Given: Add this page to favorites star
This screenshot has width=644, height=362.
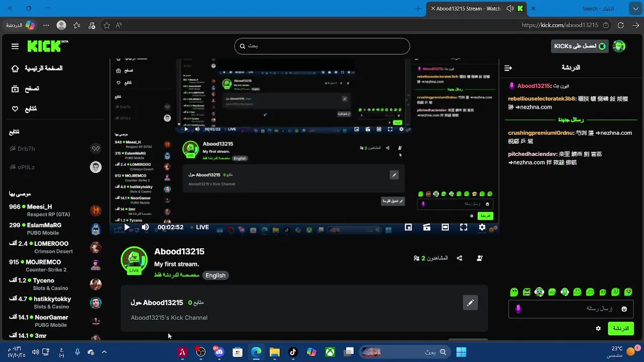Looking at the screenshot, I should point(107,25).
